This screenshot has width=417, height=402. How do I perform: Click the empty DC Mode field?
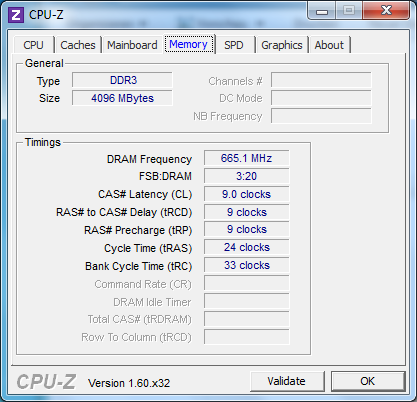(x=321, y=98)
